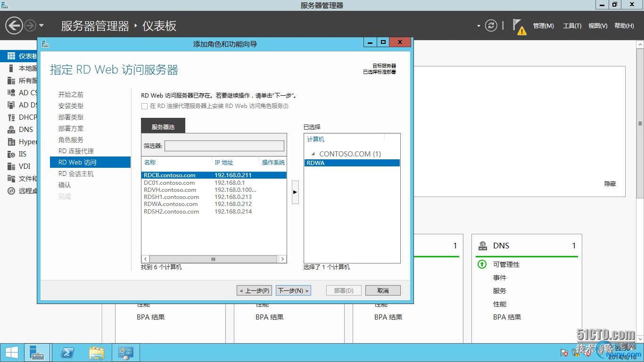Select RDWA in the selected computers list
The height and width of the screenshot is (362, 644).
coord(352,163)
